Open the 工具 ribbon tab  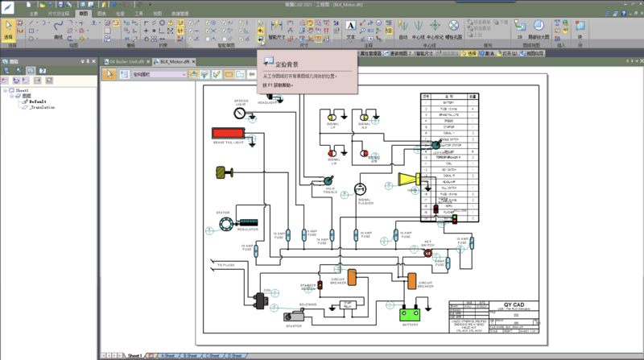(138, 14)
